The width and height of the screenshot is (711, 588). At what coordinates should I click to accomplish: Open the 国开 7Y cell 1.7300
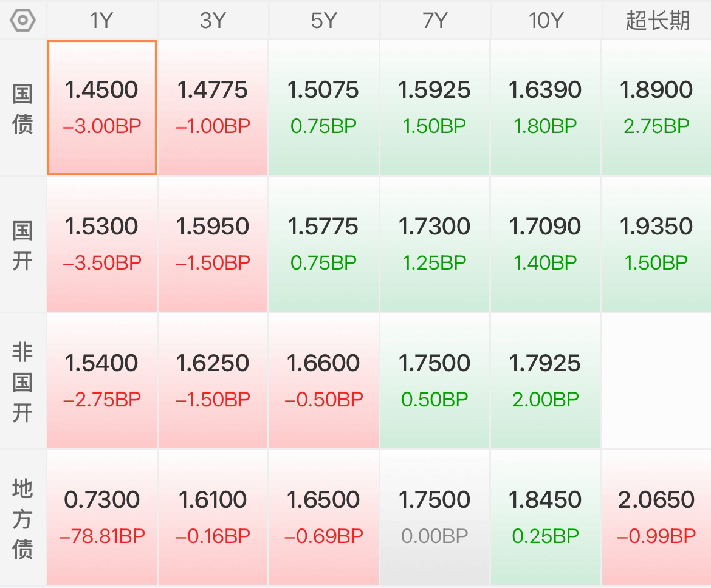[434, 244]
